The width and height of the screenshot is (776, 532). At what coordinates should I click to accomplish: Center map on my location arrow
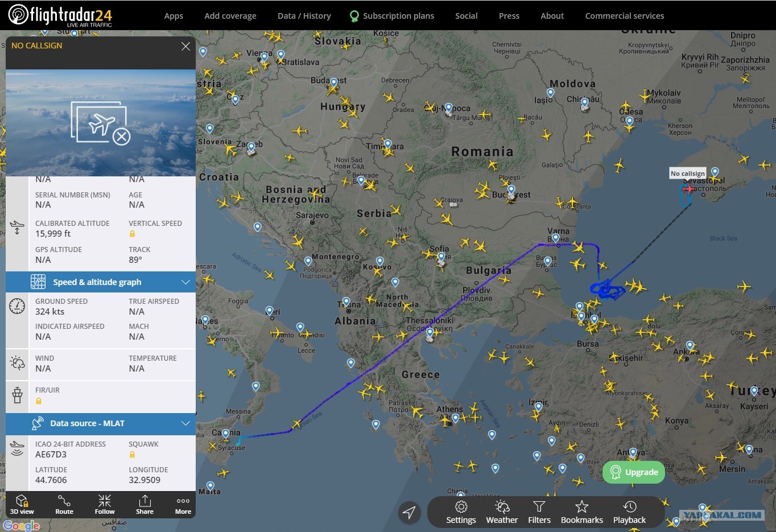tap(409, 512)
